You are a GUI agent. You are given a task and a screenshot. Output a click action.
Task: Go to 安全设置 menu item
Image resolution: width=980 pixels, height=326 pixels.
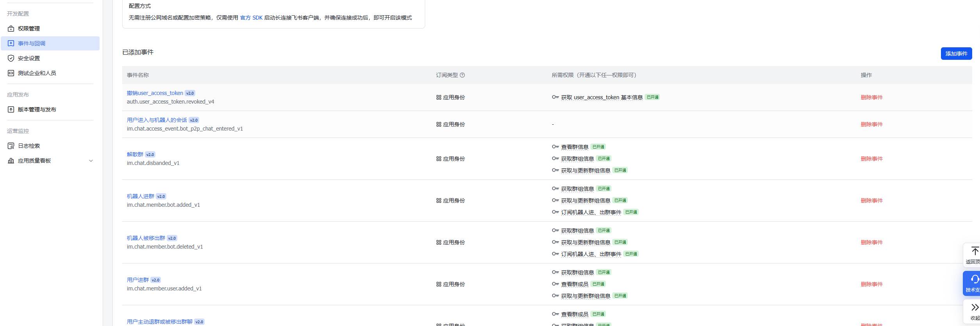[50, 58]
